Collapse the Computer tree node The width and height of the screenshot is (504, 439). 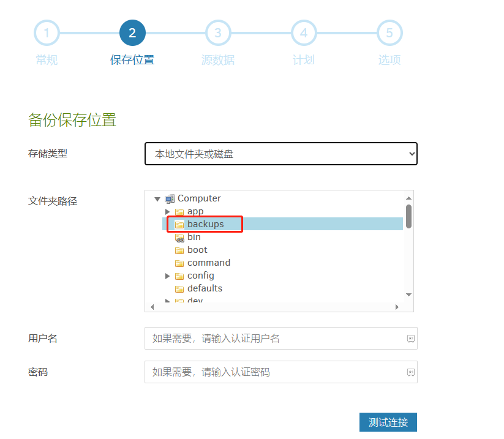[x=157, y=199]
